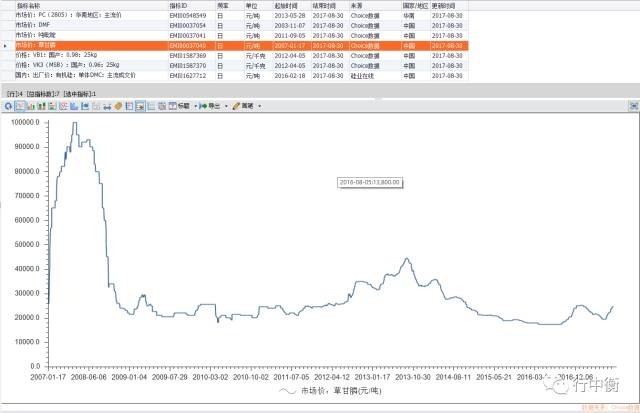The height and width of the screenshot is (413, 640).
Task: Click the blue refresh icon in chart toolbar
Action: 8,106
